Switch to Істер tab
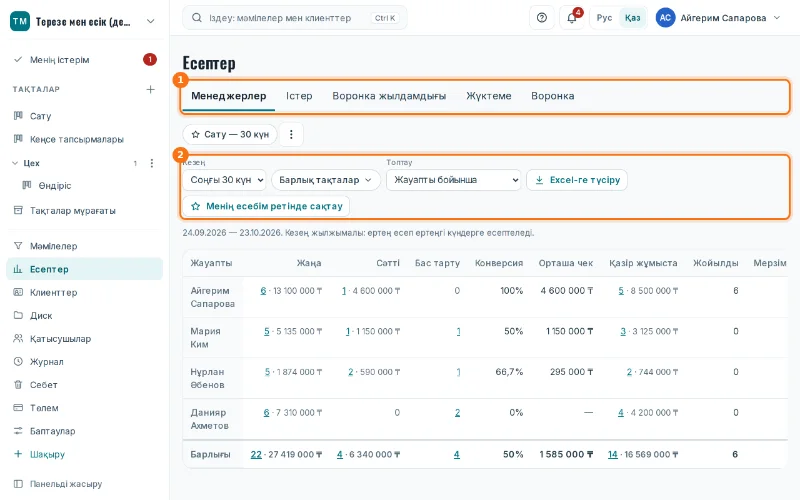Viewport: 800px width, 500px height. click(299, 96)
